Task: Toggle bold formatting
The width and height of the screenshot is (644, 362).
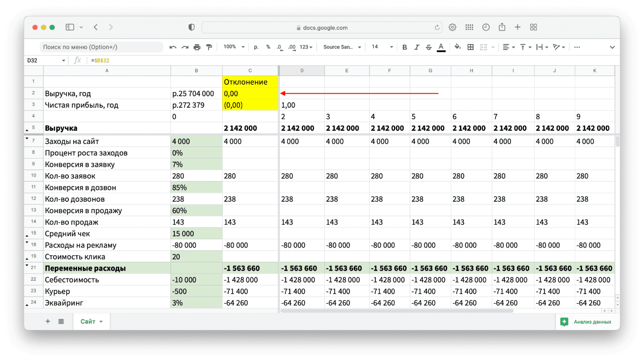Action: click(405, 47)
